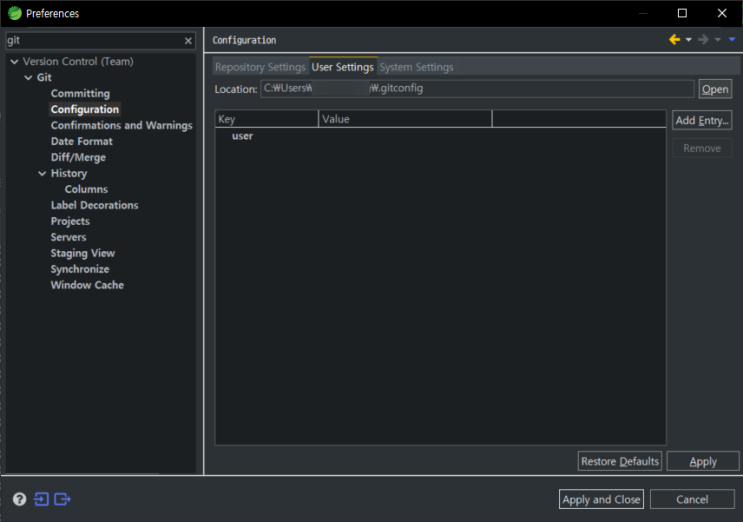This screenshot has height=522, width=743.
Task: Open help via question mark icon
Action: pos(19,499)
